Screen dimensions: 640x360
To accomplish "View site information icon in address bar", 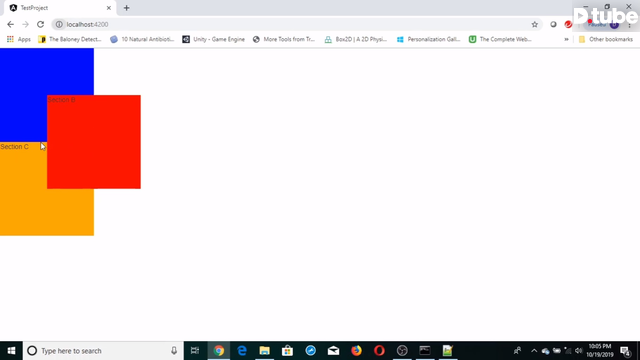I will [x=59, y=24].
